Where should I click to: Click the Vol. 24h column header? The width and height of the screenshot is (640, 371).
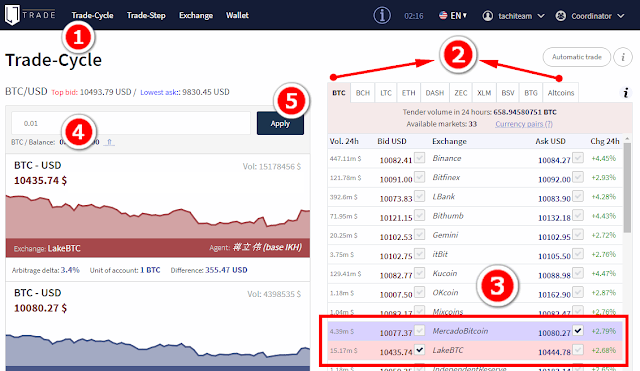tap(344, 141)
